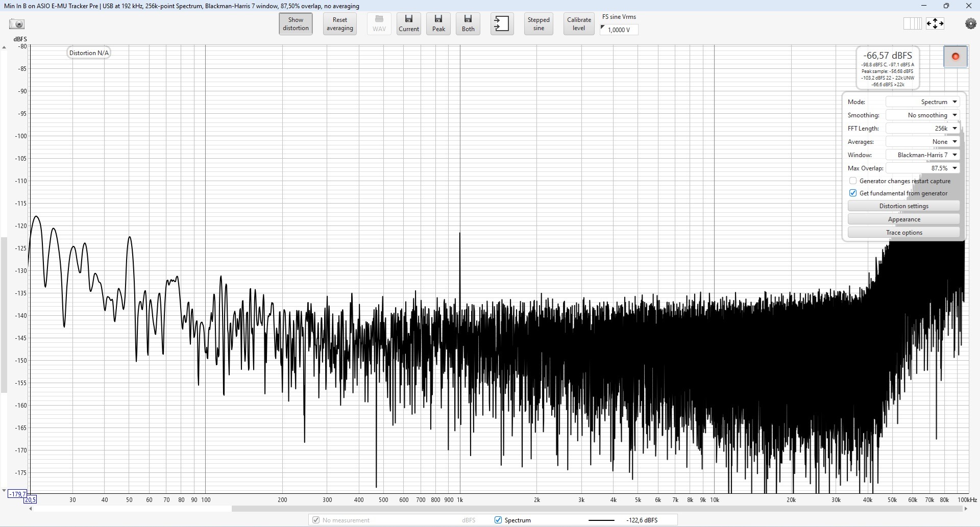Uncheck Get fundamental from generator
Viewport: 980px width, 527px height.
pos(853,193)
